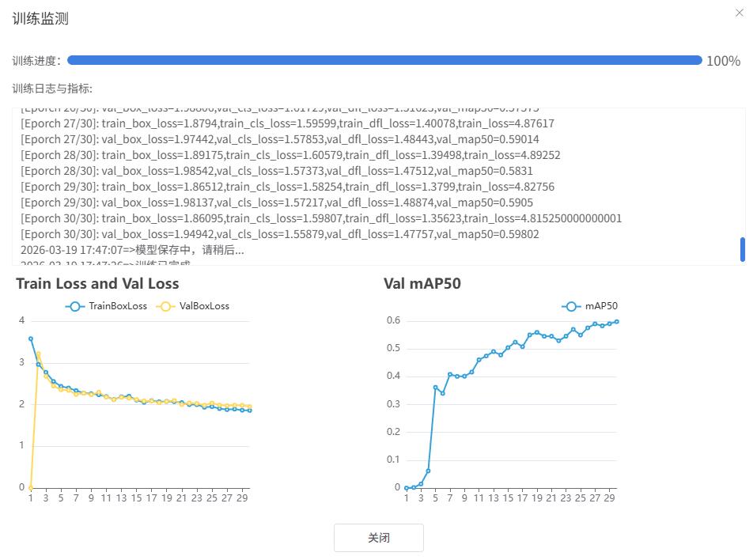Hide the mAP50 series via legend
This screenshot has height=560, width=753.
click(x=590, y=306)
